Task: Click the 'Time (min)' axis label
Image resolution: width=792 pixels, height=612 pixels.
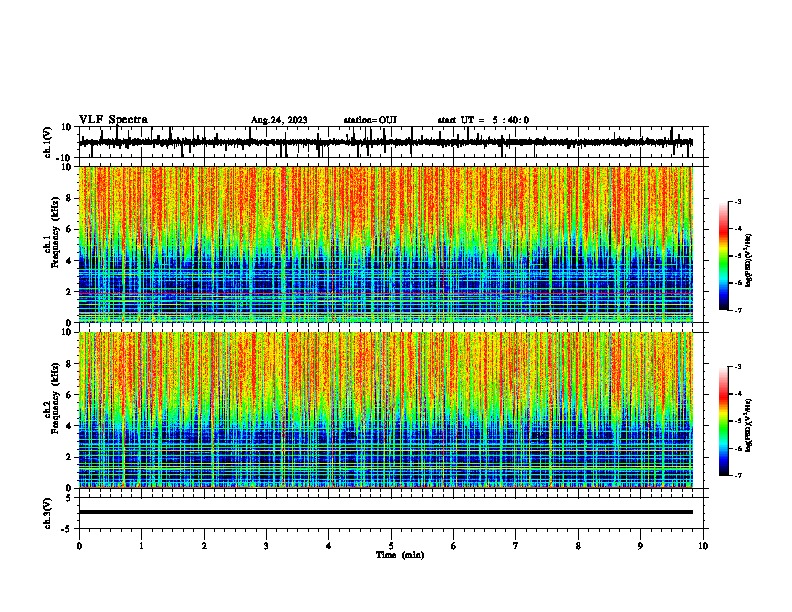Action: (x=400, y=555)
